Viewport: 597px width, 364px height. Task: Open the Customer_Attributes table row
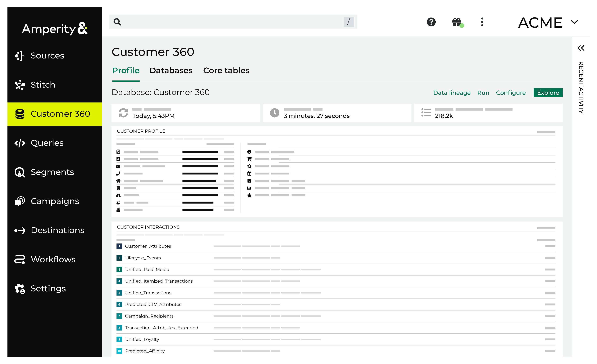pos(336,246)
